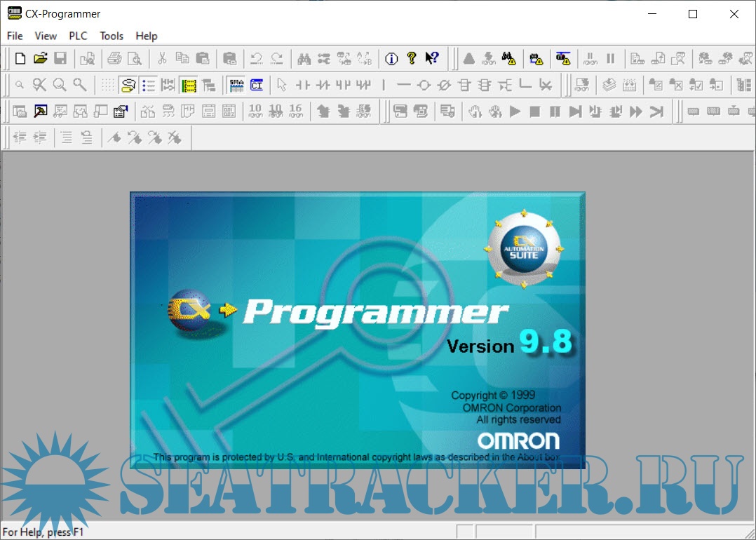Activate the What's This help pointer

(432, 58)
